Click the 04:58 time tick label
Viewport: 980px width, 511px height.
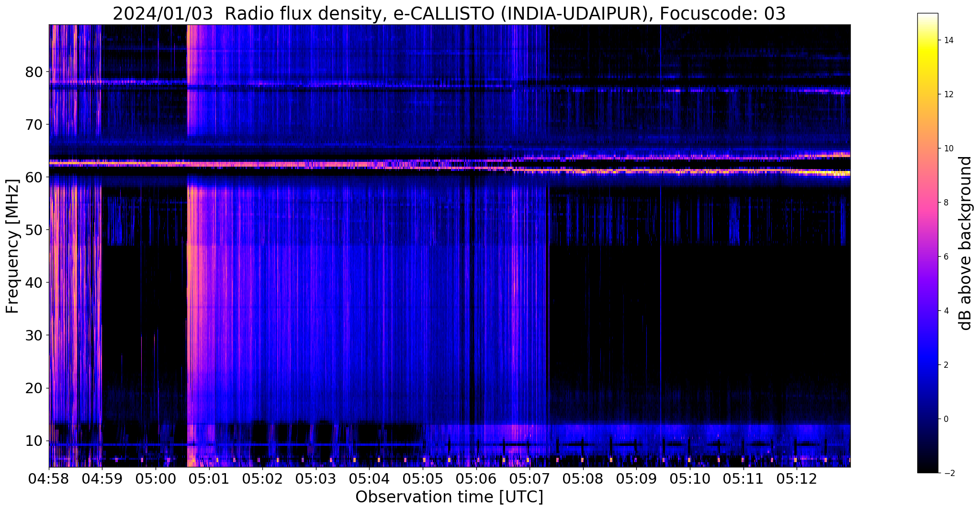49,478
